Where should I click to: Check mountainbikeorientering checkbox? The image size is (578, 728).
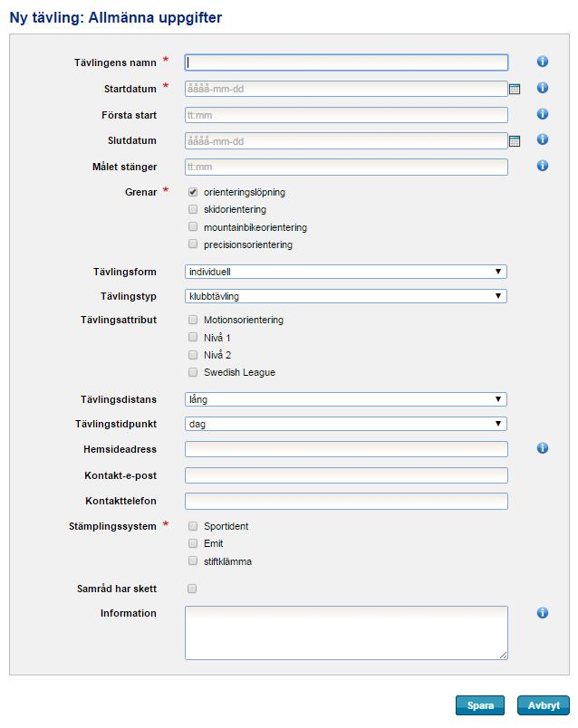(193, 226)
